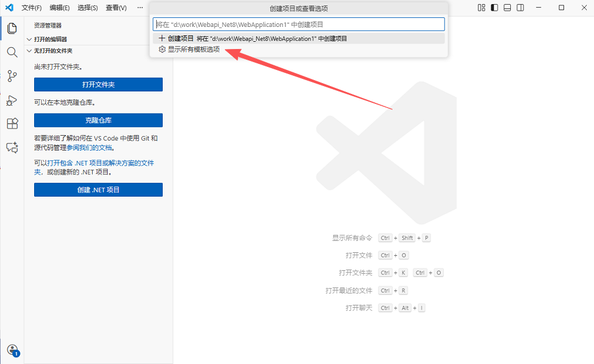This screenshot has height=364, width=594.
Task: Focus the project path input field
Action: [x=298, y=25]
